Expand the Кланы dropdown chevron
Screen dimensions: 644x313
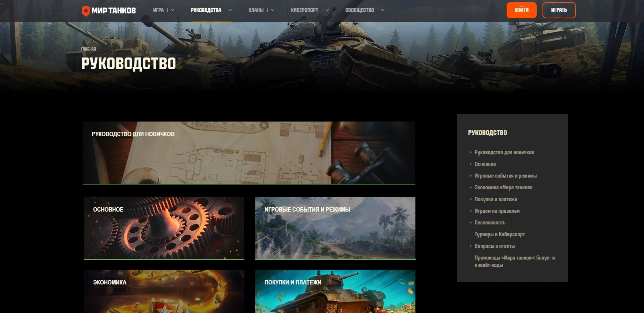(x=273, y=10)
